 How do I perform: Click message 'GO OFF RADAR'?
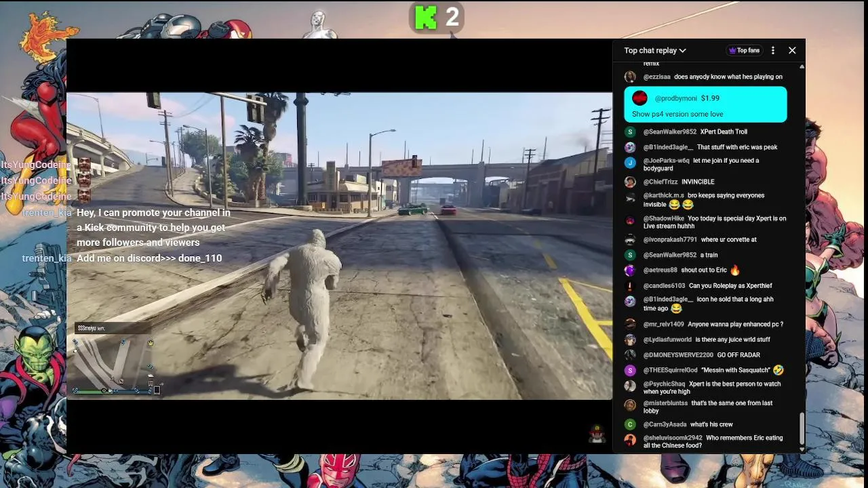click(738, 354)
